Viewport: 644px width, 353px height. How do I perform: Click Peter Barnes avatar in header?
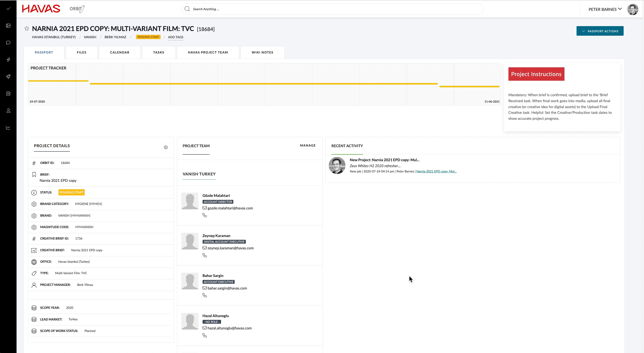click(x=633, y=9)
